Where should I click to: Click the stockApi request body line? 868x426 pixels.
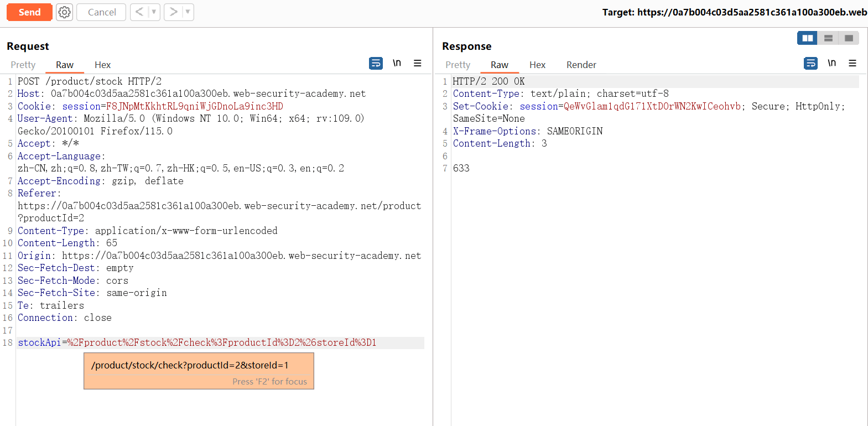[197, 343]
